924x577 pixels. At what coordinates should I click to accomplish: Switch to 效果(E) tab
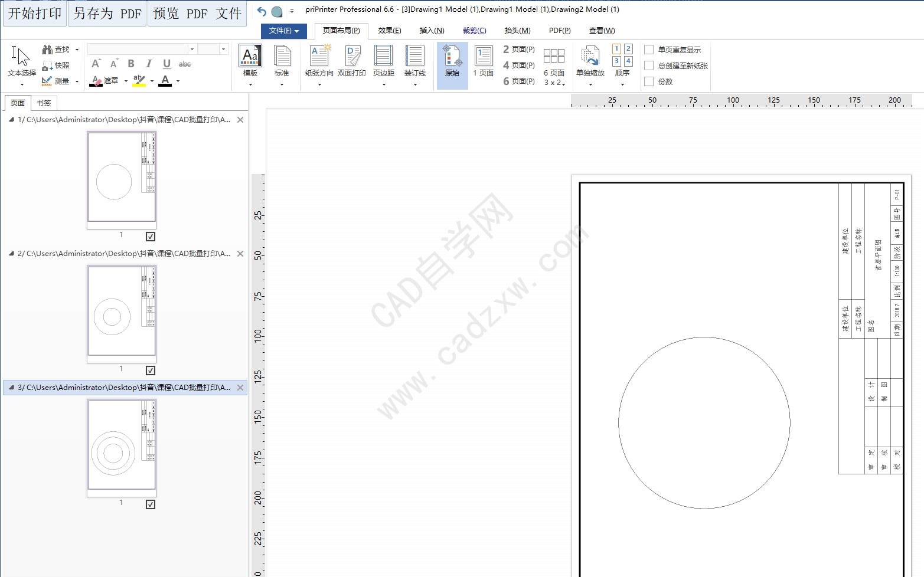[390, 31]
